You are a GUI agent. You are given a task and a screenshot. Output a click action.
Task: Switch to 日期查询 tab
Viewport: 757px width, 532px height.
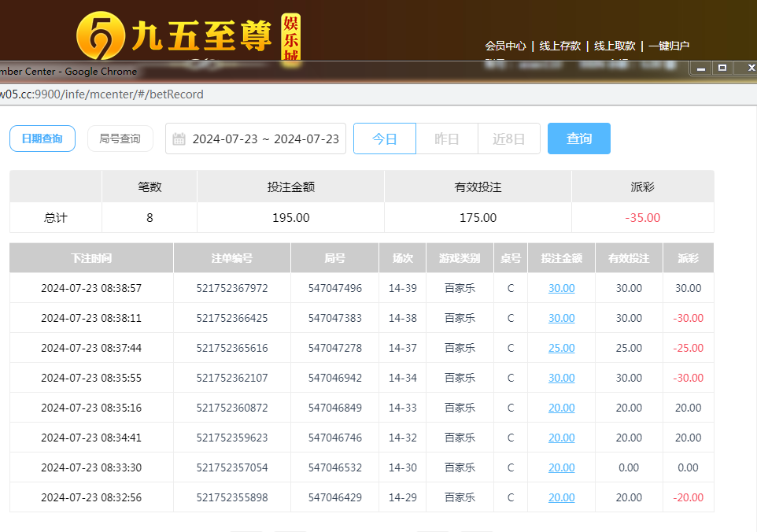tap(42, 139)
